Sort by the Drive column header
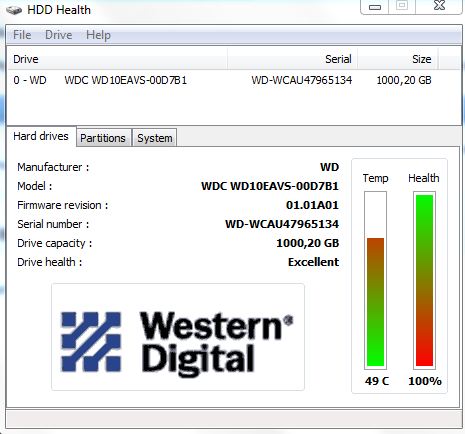The width and height of the screenshot is (465, 434). [117, 59]
